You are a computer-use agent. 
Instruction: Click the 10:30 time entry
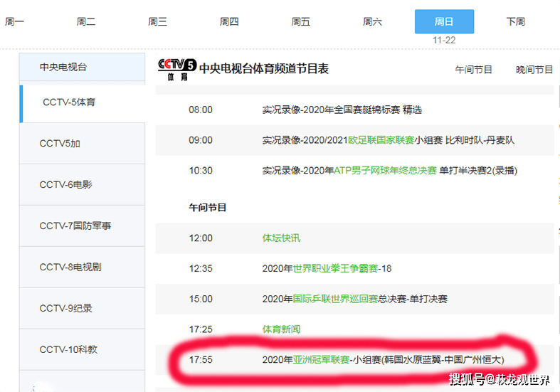(x=201, y=170)
